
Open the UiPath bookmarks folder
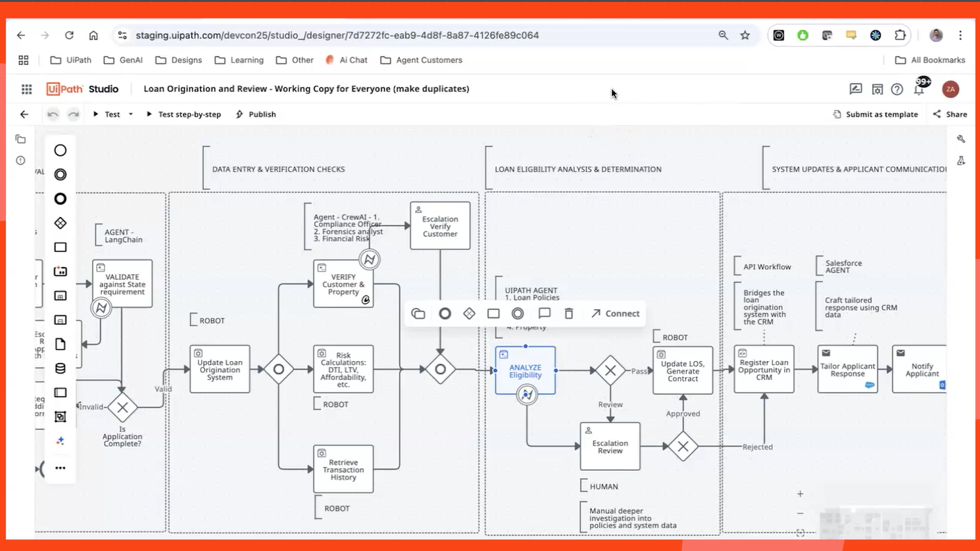pyautogui.click(x=71, y=60)
